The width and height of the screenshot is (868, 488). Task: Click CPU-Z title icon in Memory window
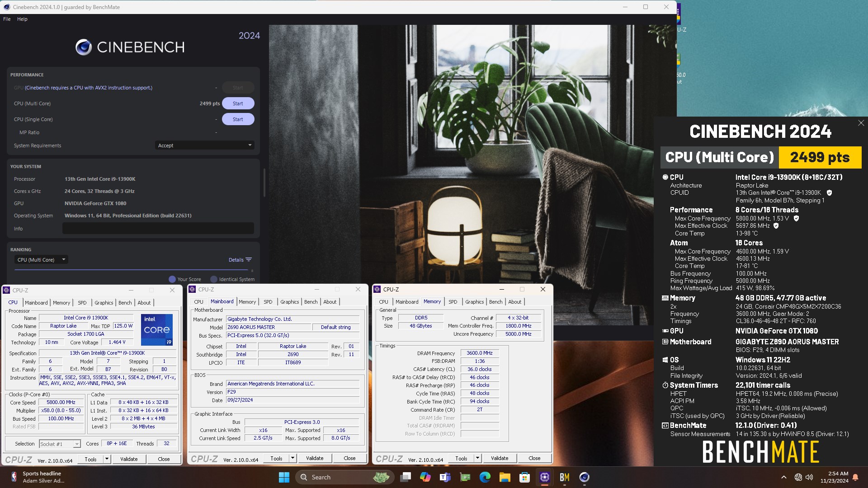click(x=377, y=290)
